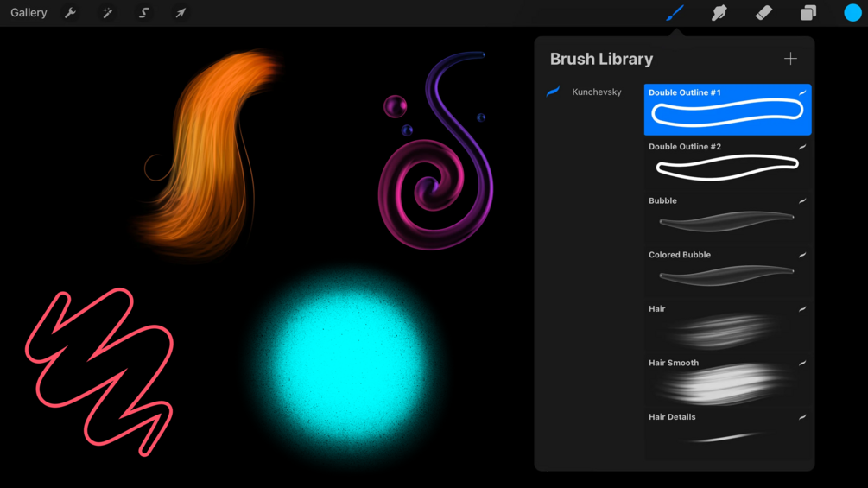Select the Smudge finger tool
This screenshot has width=868, height=488.
click(719, 13)
